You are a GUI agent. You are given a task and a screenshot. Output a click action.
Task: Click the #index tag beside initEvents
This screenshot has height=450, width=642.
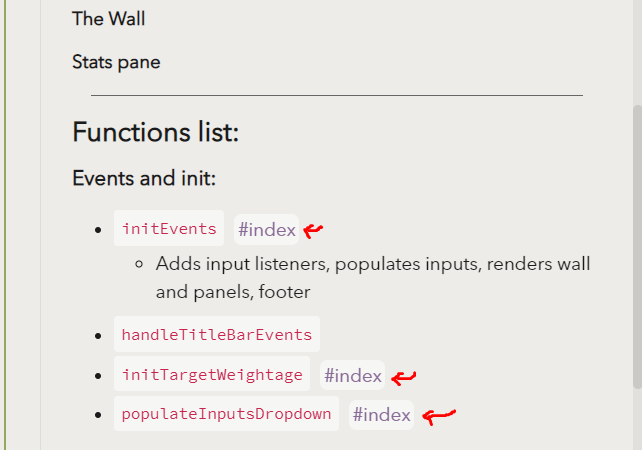tap(267, 230)
